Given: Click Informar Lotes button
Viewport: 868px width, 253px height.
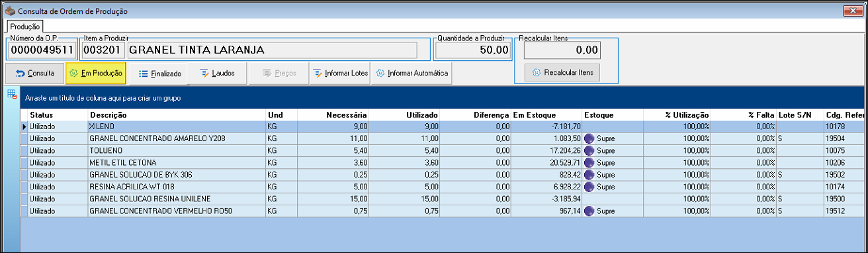Looking at the screenshot, I should point(340,74).
